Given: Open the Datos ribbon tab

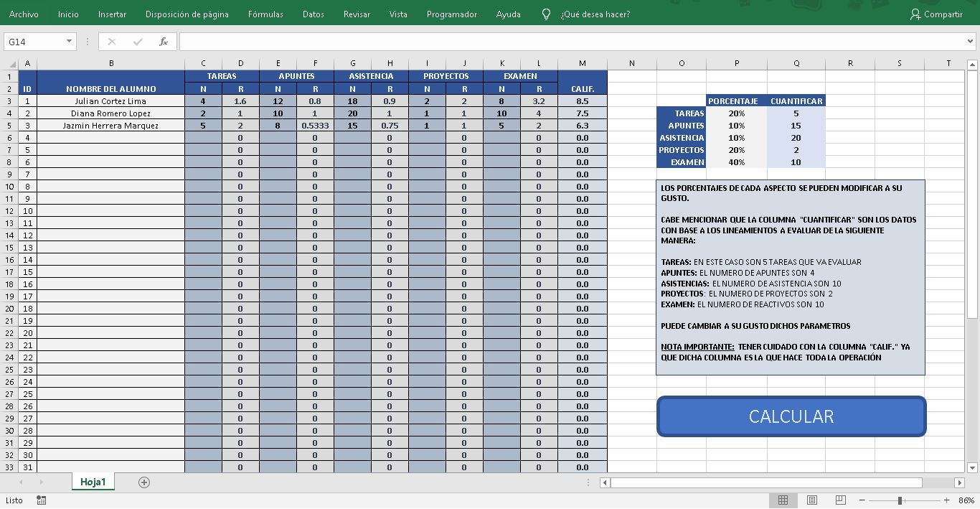Looking at the screenshot, I should click(x=314, y=14).
